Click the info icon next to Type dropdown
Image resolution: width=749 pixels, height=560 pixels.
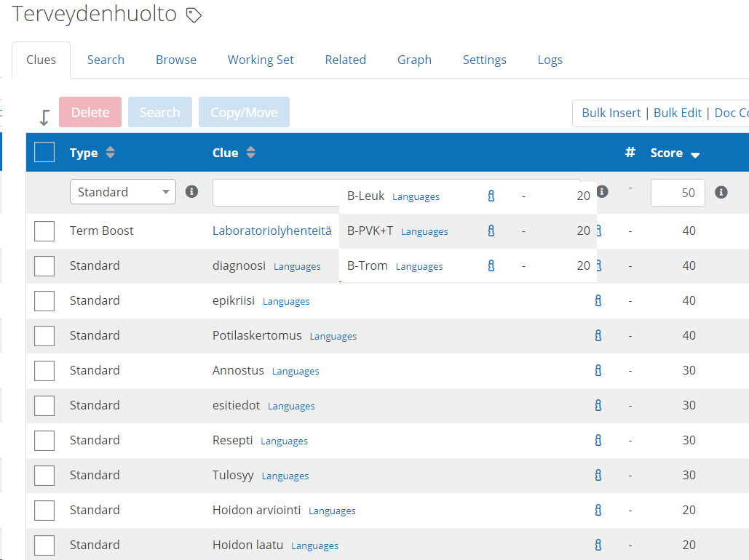191,192
